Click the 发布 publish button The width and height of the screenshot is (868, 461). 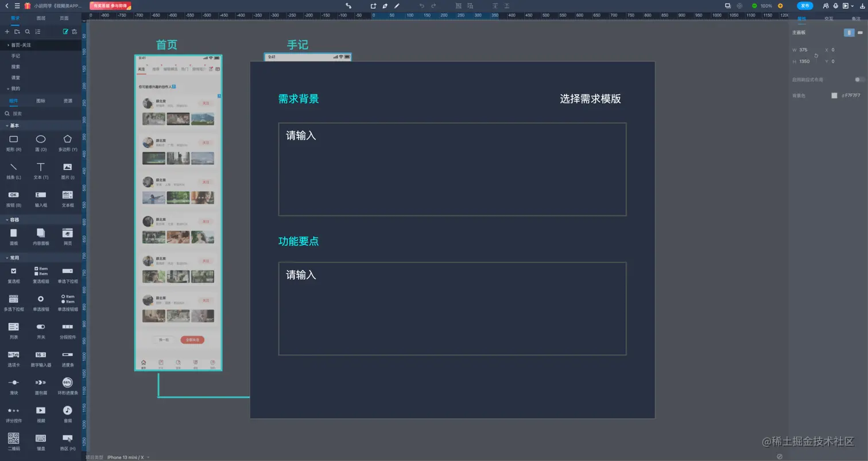click(805, 6)
